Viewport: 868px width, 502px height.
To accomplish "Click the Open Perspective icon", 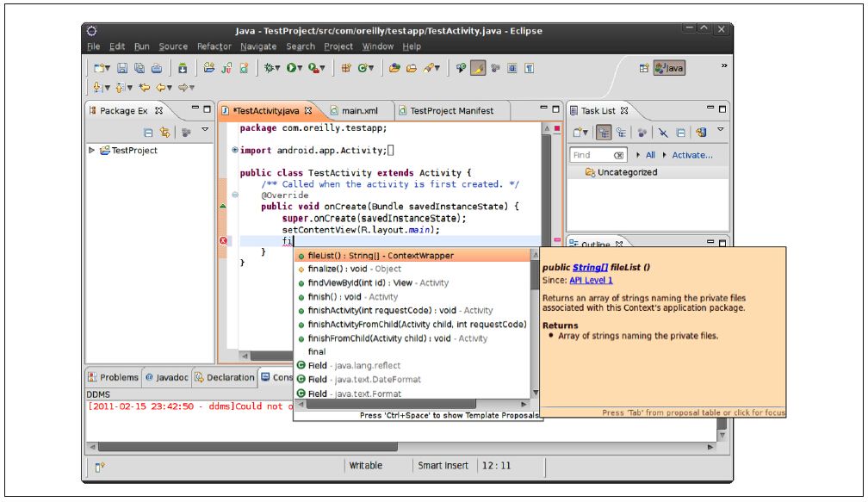I will [x=644, y=68].
